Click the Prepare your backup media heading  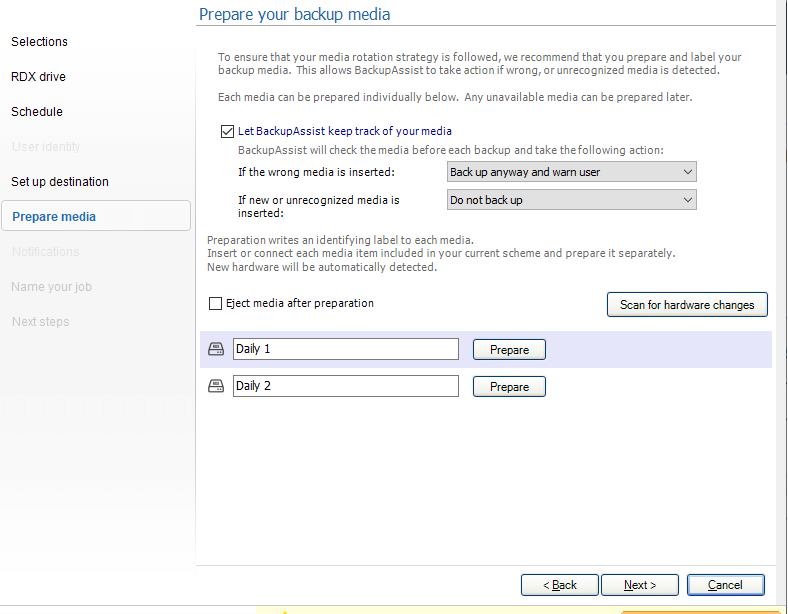(295, 14)
